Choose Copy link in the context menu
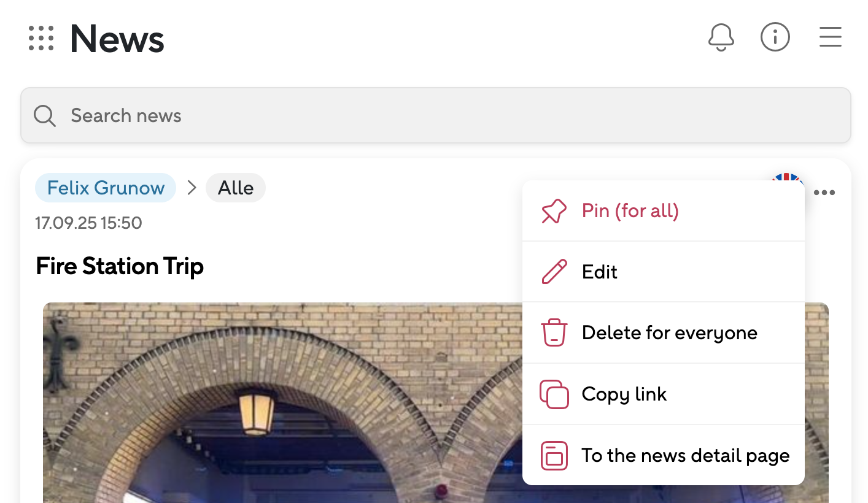868x503 pixels. tap(624, 394)
